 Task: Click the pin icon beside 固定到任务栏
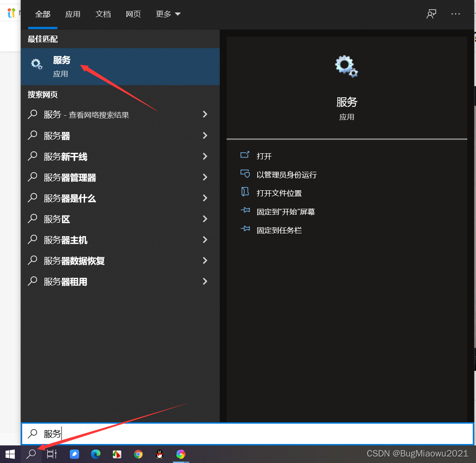[245, 228]
